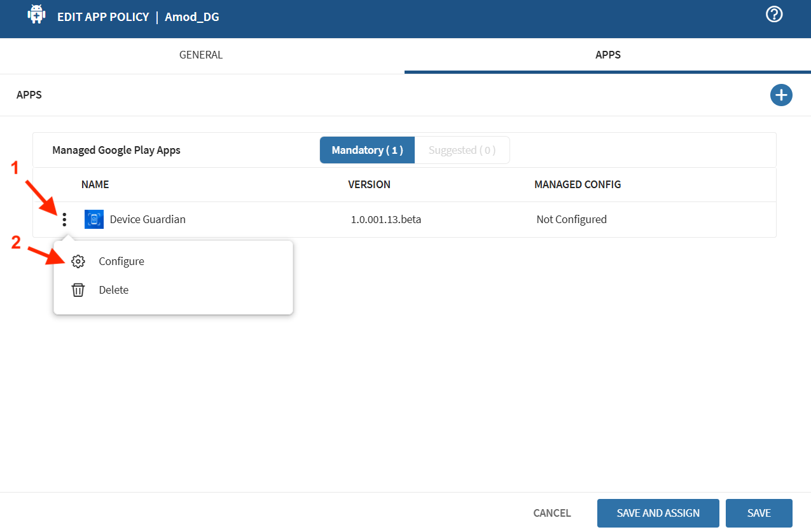Switch to the Suggested apps list
This screenshot has width=811, height=532.
click(x=462, y=150)
